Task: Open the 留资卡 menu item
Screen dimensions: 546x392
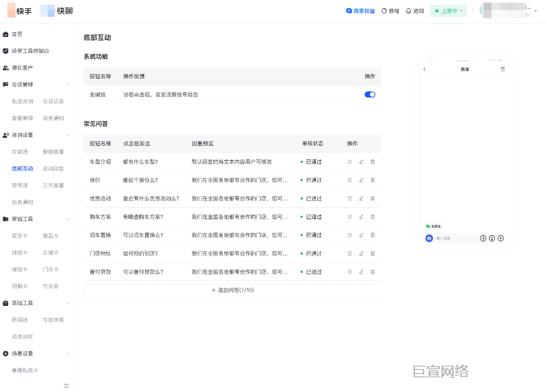Action: point(19,236)
